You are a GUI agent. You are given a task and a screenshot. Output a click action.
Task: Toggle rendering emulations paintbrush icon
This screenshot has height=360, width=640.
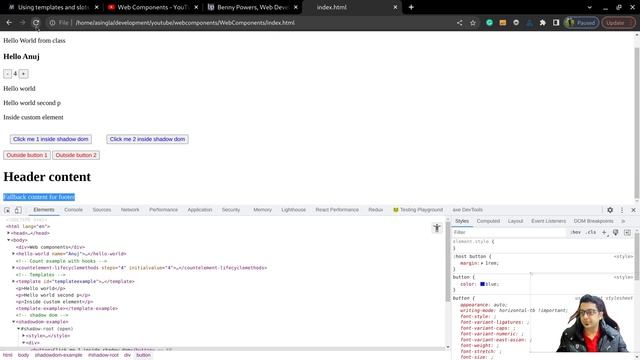[x=616, y=232]
